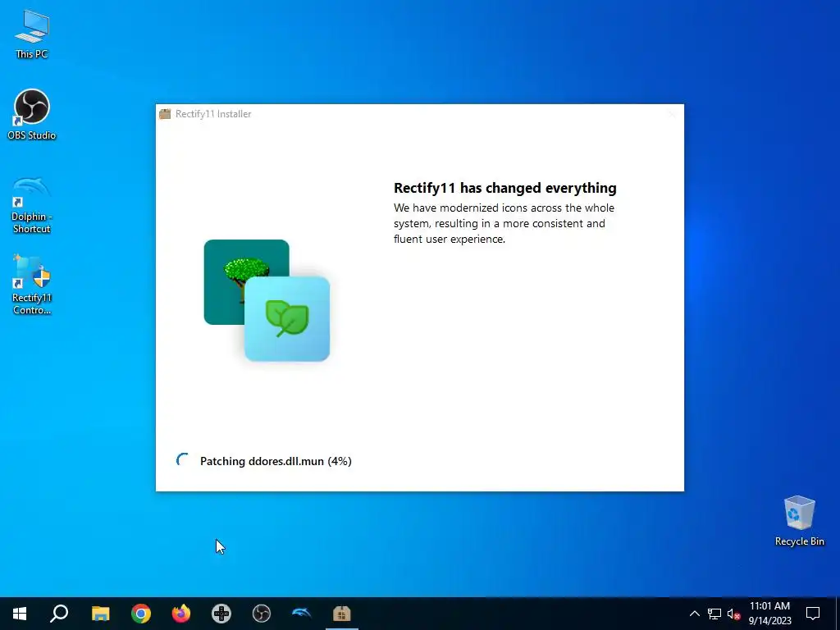The height and width of the screenshot is (630, 840).
Task: Click the spinning progress indicator in installer
Action: pos(183,460)
